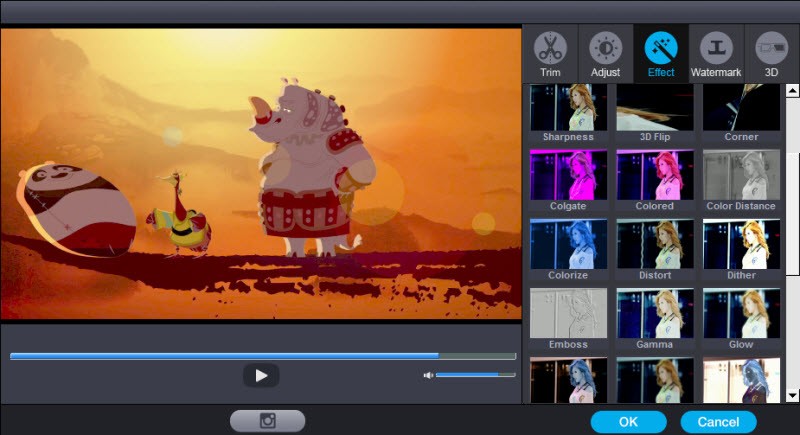Click the effects list scroll up arrow
This screenshot has width=800, height=435.
[792, 91]
